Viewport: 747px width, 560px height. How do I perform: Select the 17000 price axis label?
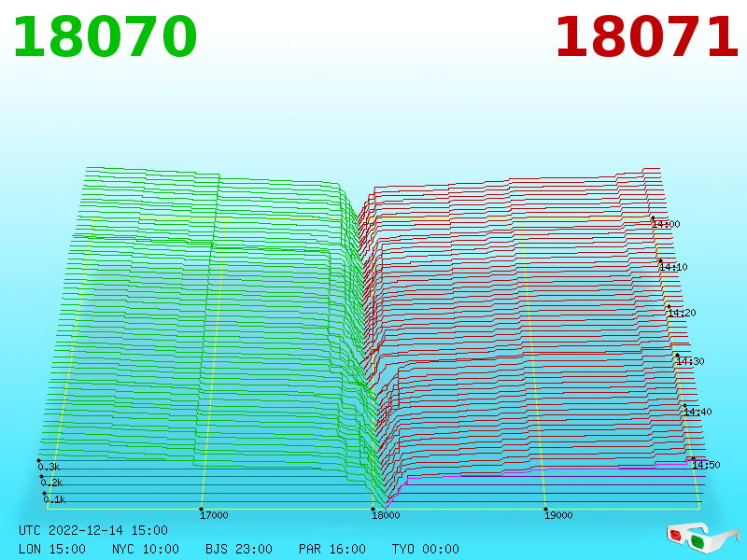tap(214, 515)
